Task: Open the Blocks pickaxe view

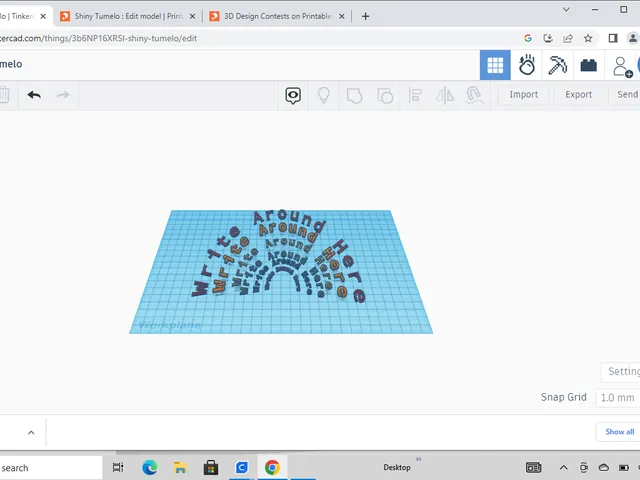Action: click(558, 65)
